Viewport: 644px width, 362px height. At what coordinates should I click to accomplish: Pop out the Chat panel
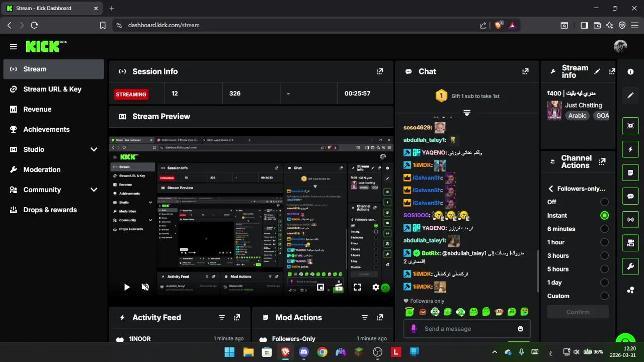[x=525, y=71]
